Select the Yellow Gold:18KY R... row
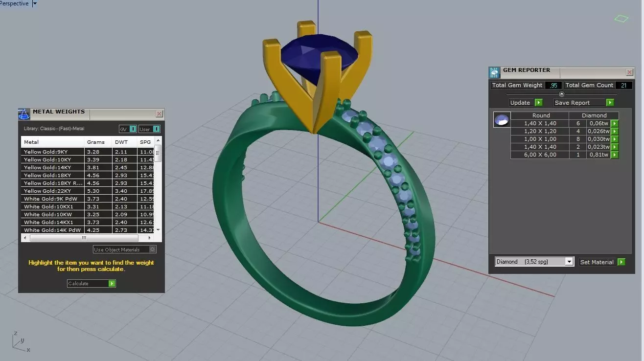 point(88,183)
